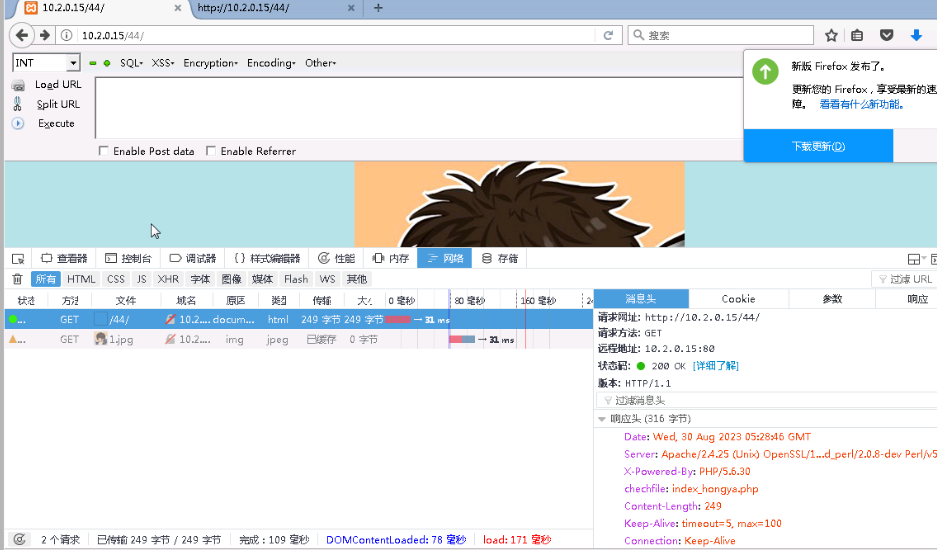Viewport: 937px width, 550px height.
Task: Click the HackBar Split URL scissors icon
Action: 18,104
